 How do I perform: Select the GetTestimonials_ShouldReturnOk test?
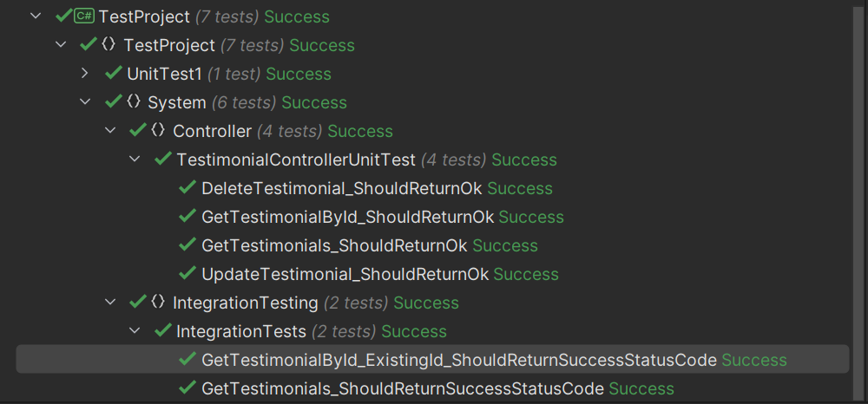(334, 245)
